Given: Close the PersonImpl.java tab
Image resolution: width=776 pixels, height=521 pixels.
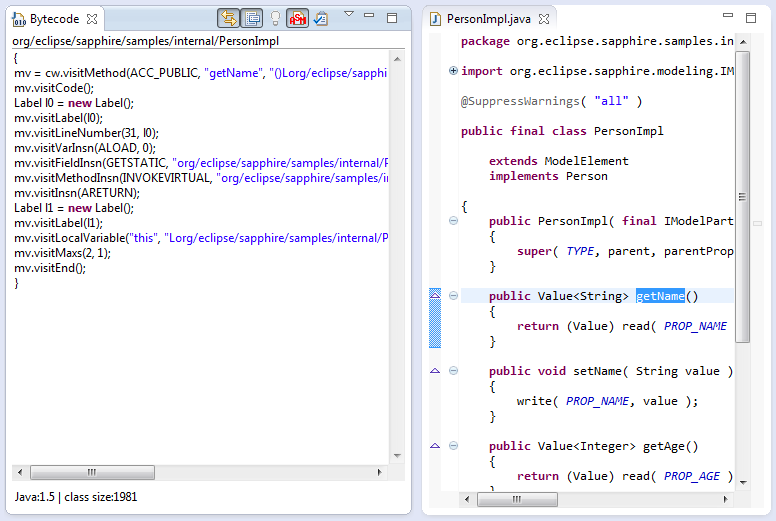Looking at the screenshot, I should (x=544, y=19).
